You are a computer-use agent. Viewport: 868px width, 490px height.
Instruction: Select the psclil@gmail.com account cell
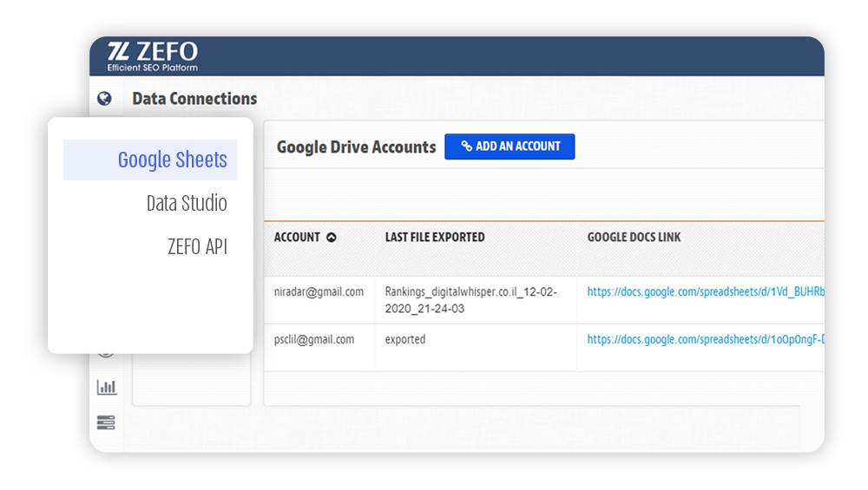[314, 340]
